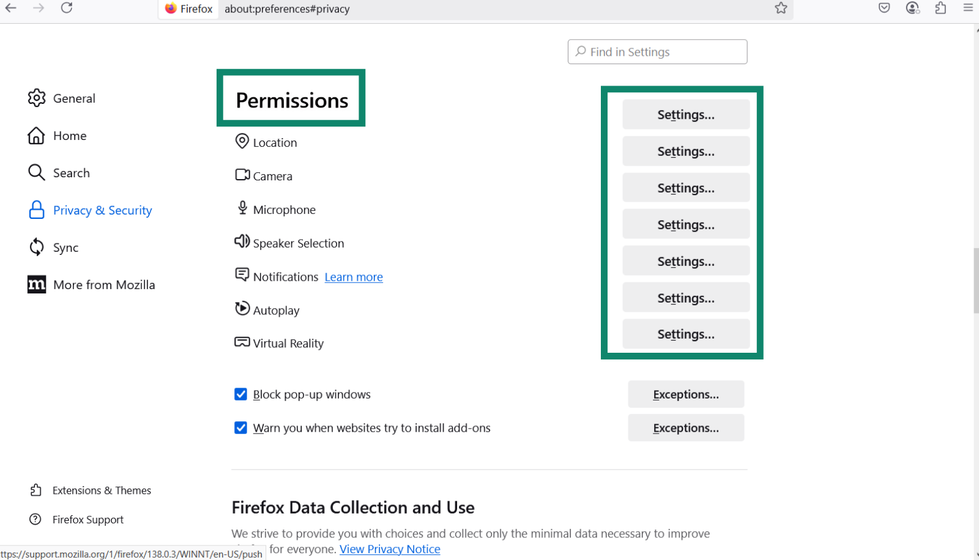
Task: Open the Firefox account icon
Action: [912, 9]
